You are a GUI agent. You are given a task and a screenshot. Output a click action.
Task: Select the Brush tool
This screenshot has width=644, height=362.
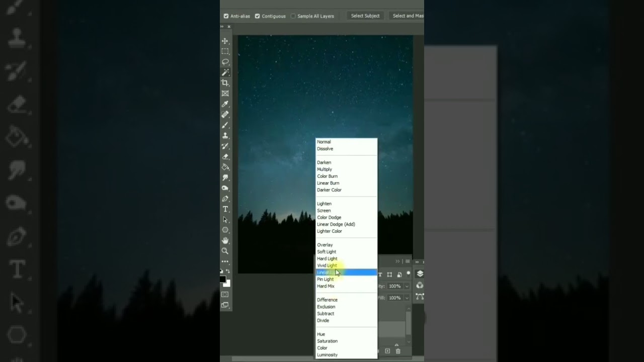(x=225, y=125)
